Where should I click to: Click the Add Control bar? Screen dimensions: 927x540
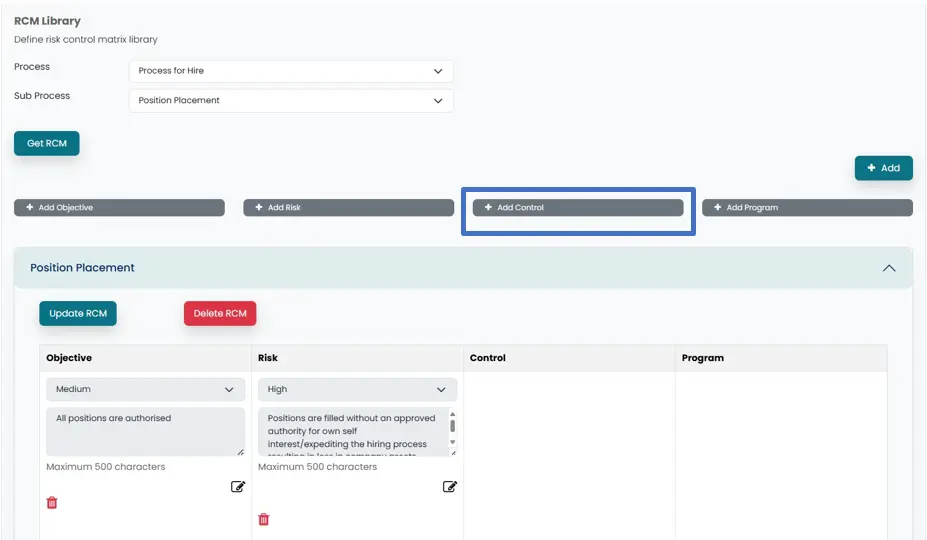coord(578,208)
